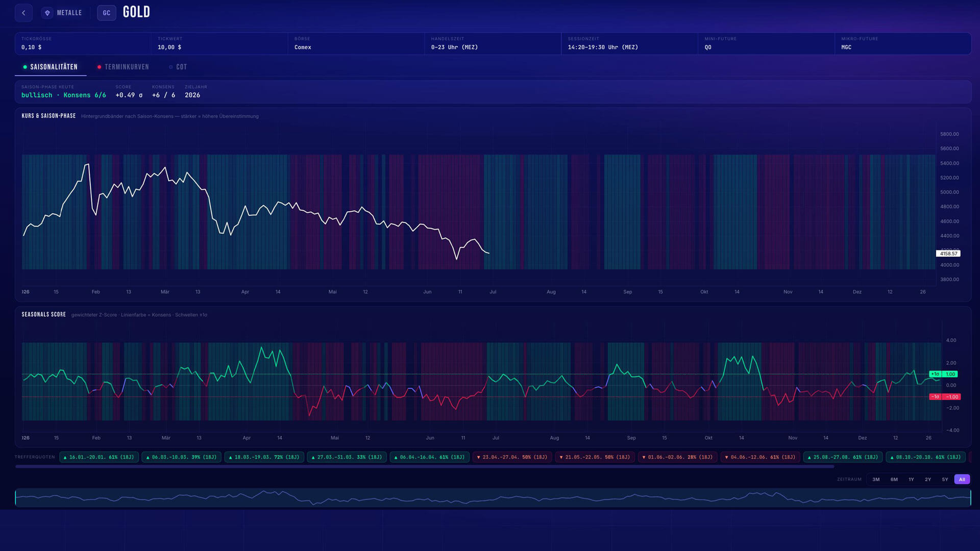This screenshot has width=980, height=551.
Task: Click the Tickwert value 10,00 $
Action: click(169, 47)
